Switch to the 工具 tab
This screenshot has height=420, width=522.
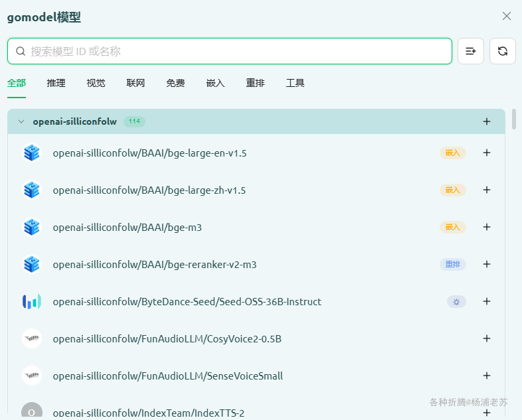tap(295, 83)
